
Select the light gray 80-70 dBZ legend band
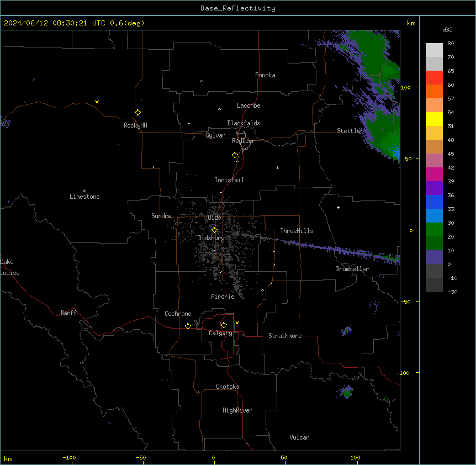coord(434,50)
